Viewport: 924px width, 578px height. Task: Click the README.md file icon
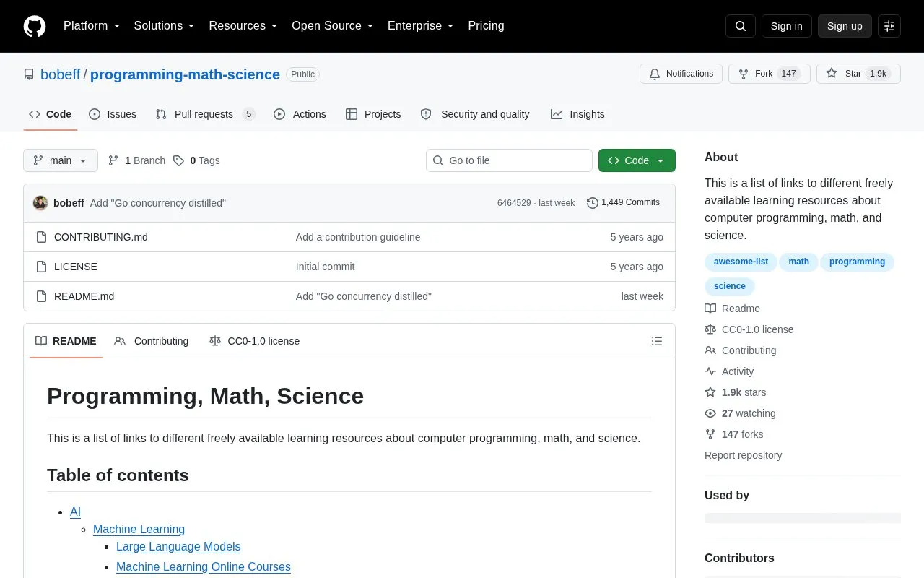(x=42, y=296)
